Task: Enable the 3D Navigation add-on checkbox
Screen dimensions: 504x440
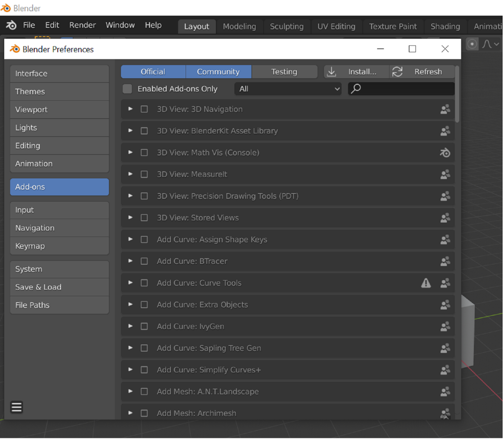Action: click(x=144, y=109)
